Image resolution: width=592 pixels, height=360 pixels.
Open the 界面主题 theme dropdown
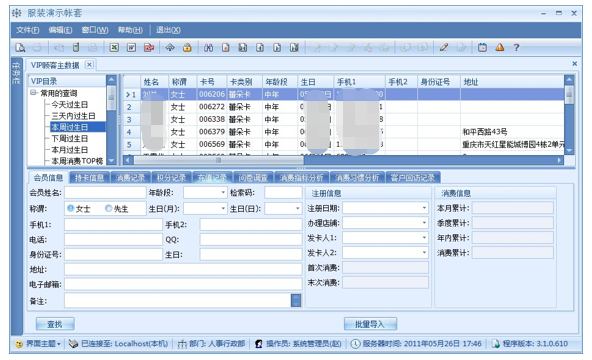[x=59, y=344]
